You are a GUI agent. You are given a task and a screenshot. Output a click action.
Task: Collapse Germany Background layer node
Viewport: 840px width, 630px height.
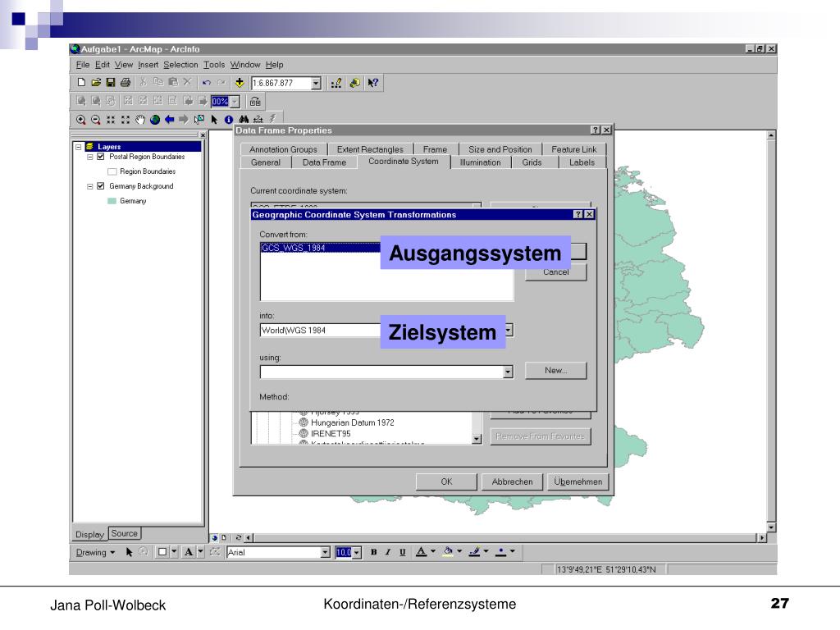[x=90, y=186]
